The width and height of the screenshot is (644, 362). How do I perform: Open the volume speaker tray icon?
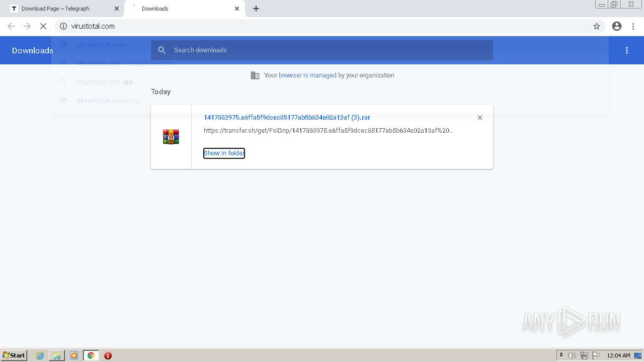coord(572,355)
